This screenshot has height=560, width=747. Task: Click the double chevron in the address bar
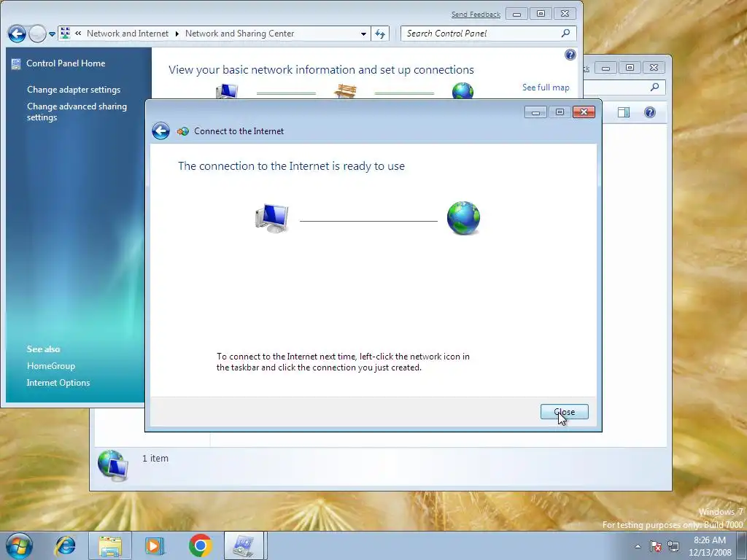tap(78, 34)
